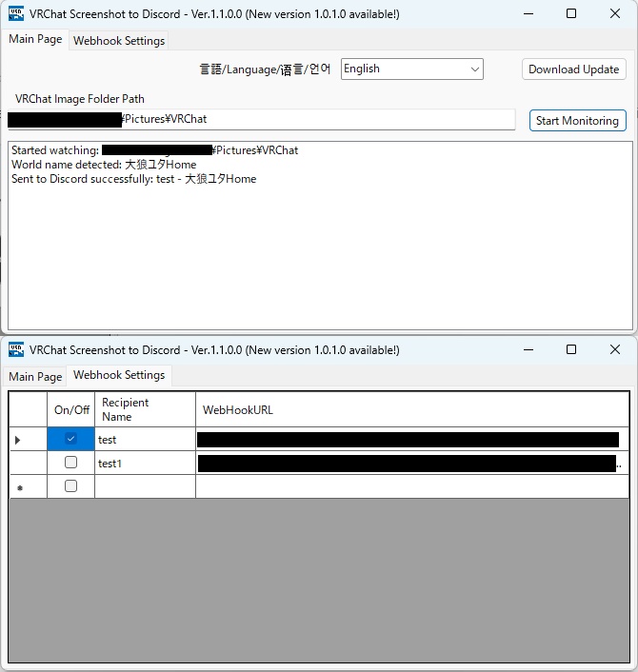Screen dimensions: 638x672
Task: Click the empty WebHookURL cell in new row
Action: point(412,486)
